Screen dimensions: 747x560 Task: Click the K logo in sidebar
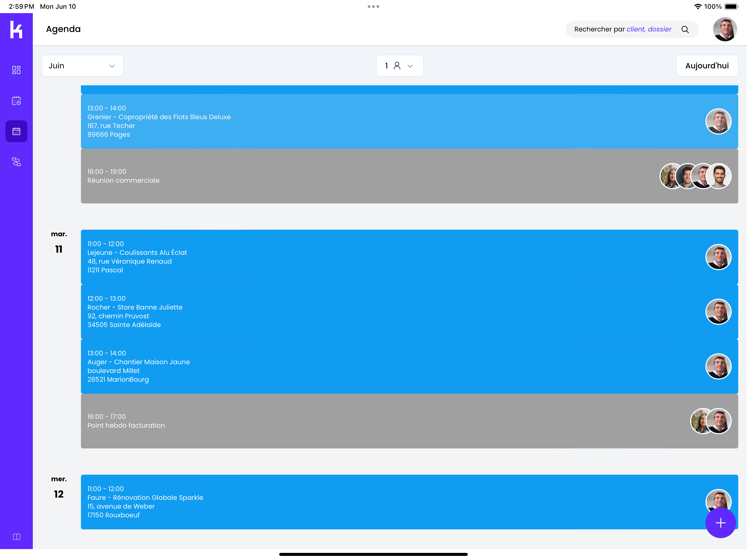pyautogui.click(x=16, y=29)
